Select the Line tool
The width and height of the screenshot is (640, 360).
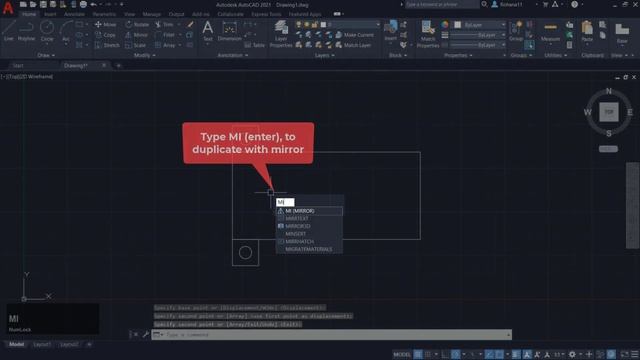click(9, 31)
